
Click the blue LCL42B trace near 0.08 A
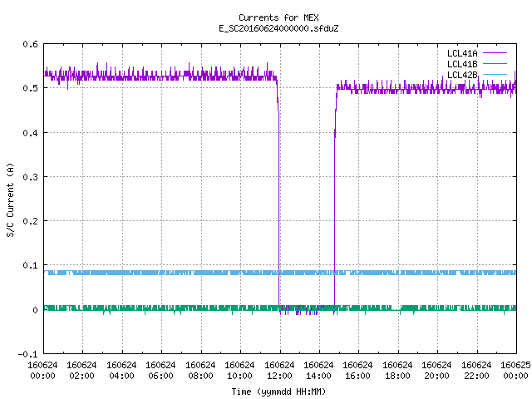click(280, 273)
